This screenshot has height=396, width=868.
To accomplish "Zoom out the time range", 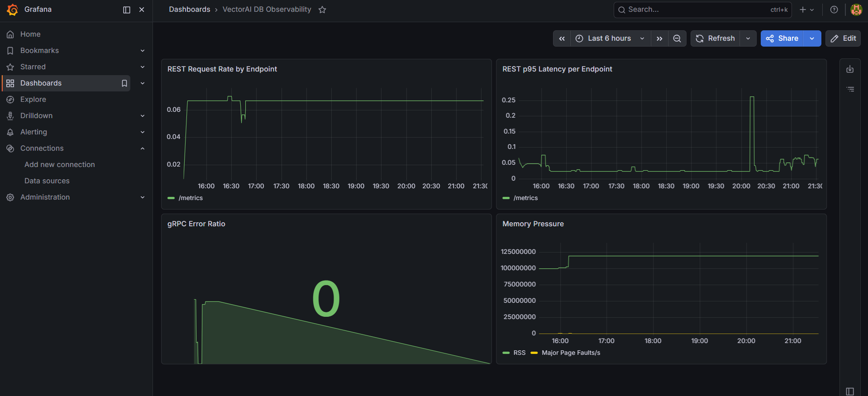I will [x=677, y=38].
